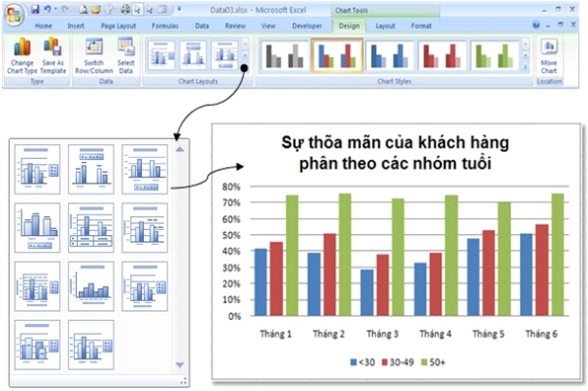Screen dimensions: 588x391
Task: Open the Insert ribbon tab
Action: (76, 26)
